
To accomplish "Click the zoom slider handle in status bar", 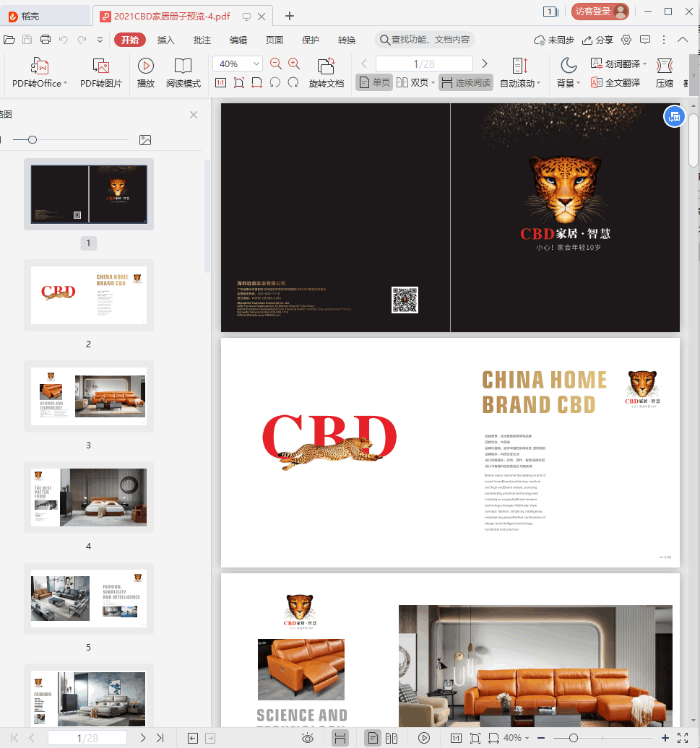I will pos(574,738).
